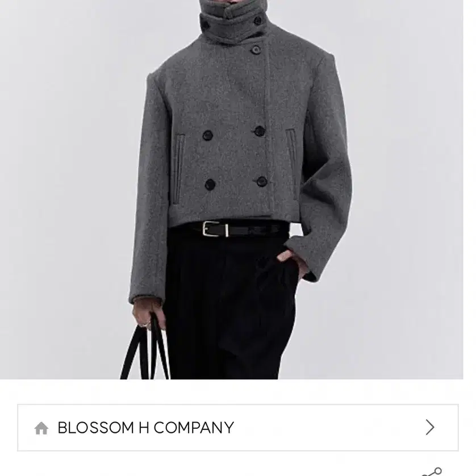Click the black tote bag handles in photo

(145, 348)
